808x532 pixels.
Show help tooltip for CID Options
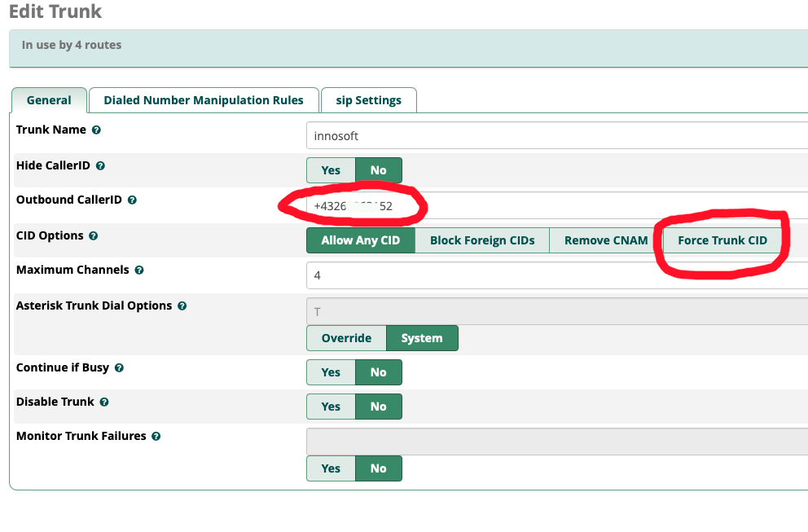(x=94, y=236)
